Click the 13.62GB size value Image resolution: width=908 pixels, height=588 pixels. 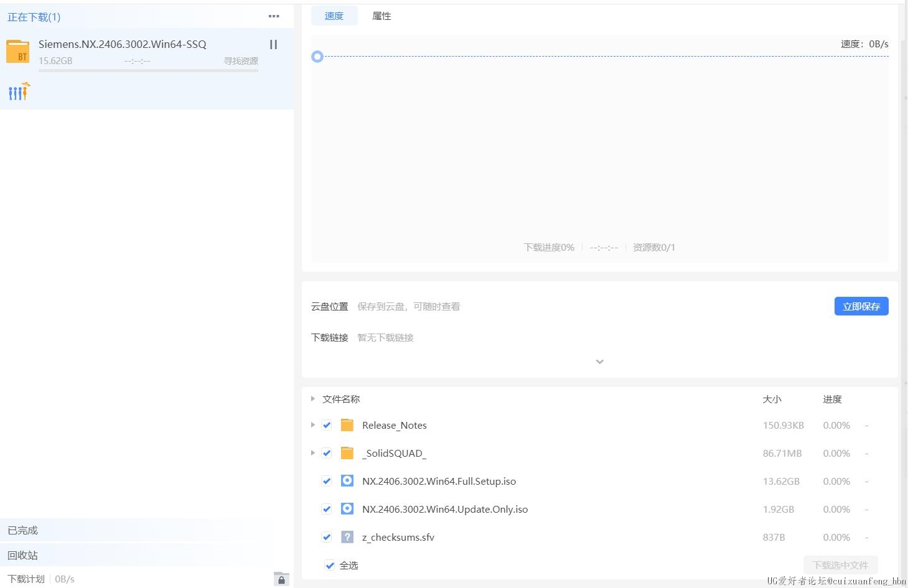pyautogui.click(x=781, y=481)
